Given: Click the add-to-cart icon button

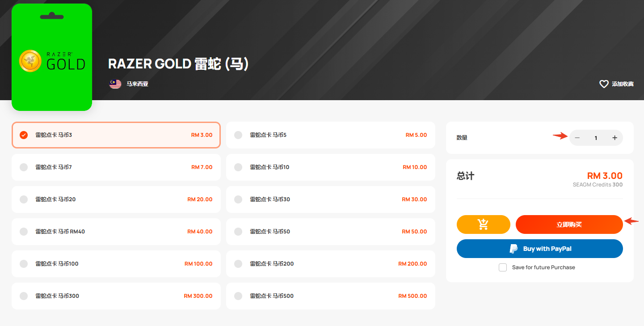Looking at the screenshot, I should (483, 224).
